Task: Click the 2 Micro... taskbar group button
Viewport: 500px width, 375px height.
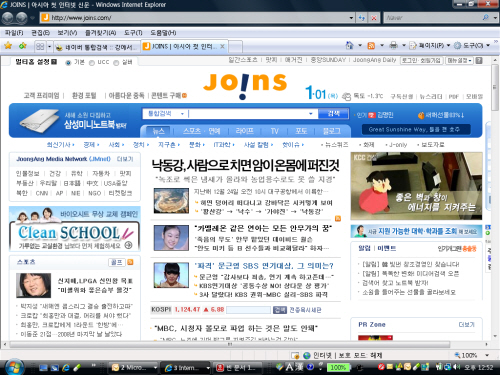Action: 134,367
